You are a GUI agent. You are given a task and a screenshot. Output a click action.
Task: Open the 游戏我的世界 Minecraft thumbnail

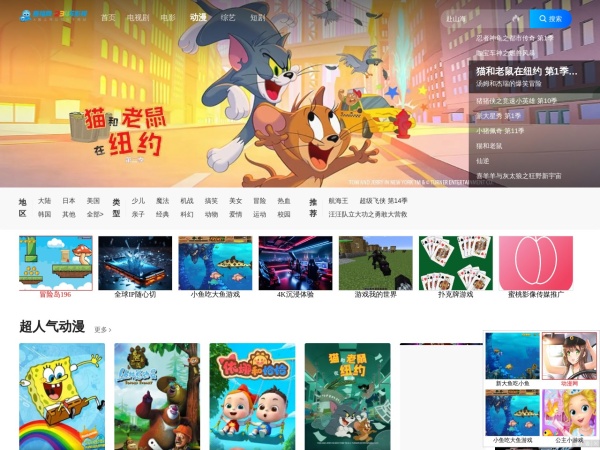(375, 264)
